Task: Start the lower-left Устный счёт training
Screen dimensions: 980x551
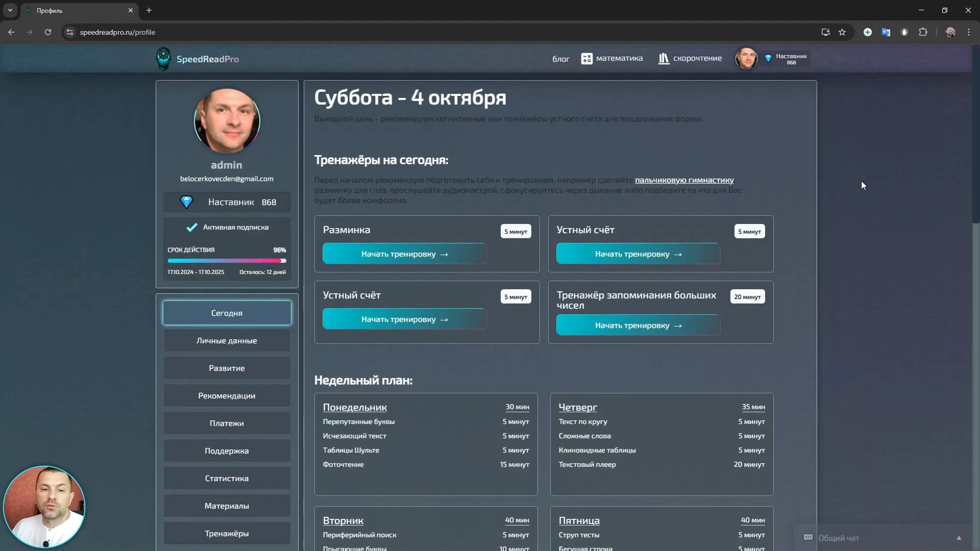Action: click(x=404, y=319)
